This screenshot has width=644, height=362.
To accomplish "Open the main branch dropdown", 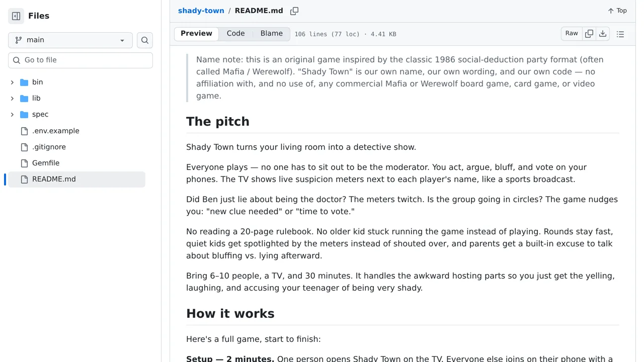I will click(x=70, y=40).
